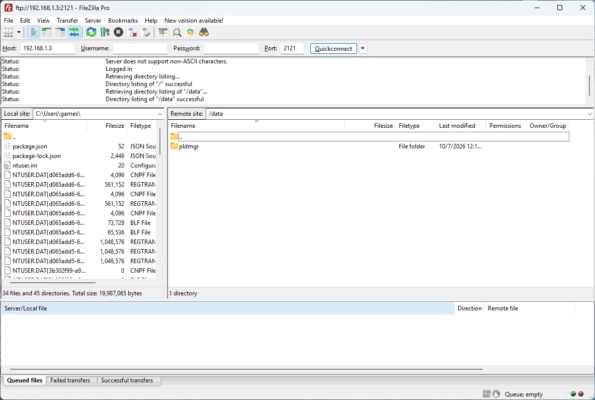The height and width of the screenshot is (400, 595).
Task: Click the transfer queue horizontal scrollbar
Action: coord(246,369)
